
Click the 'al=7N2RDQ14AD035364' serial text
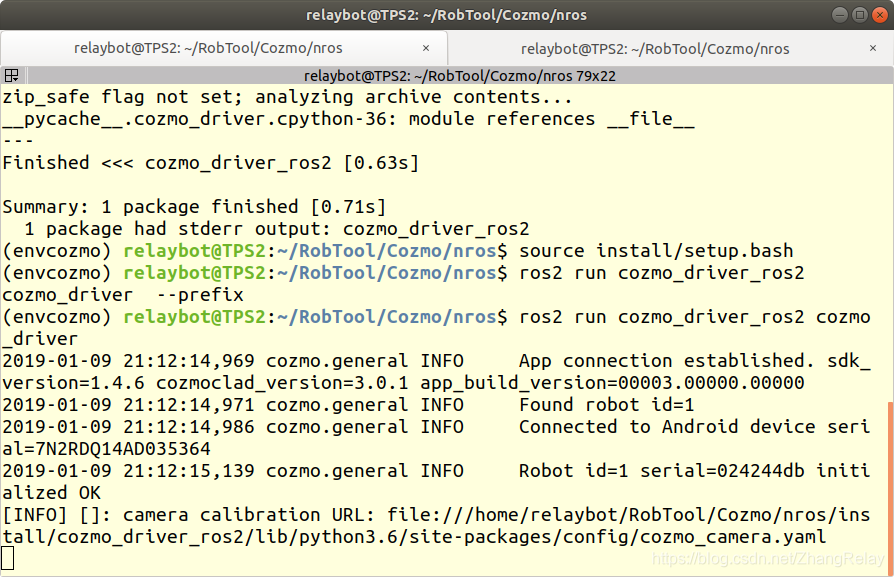(107, 449)
